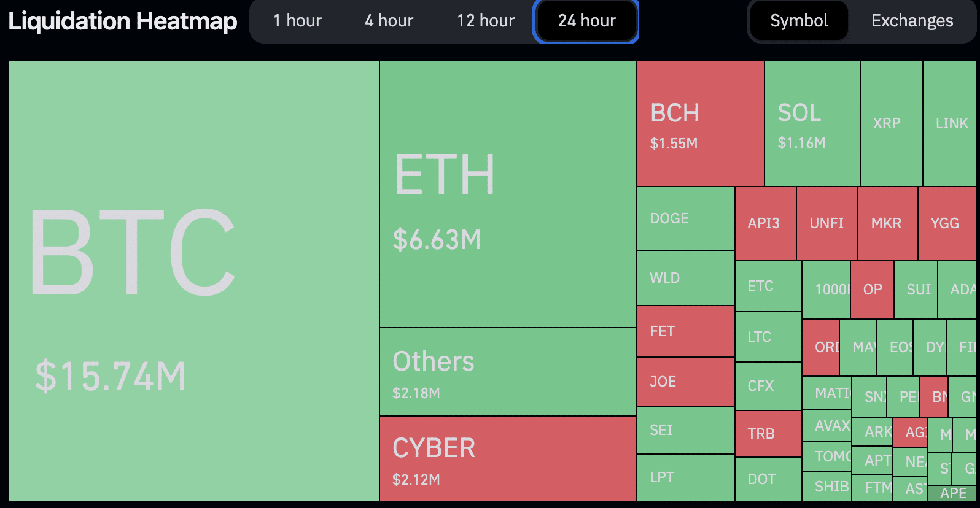Viewport: 980px width, 508px height.
Task: Select the LINK heatmap tile
Action: pyautogui.click(x=950, y=124)
